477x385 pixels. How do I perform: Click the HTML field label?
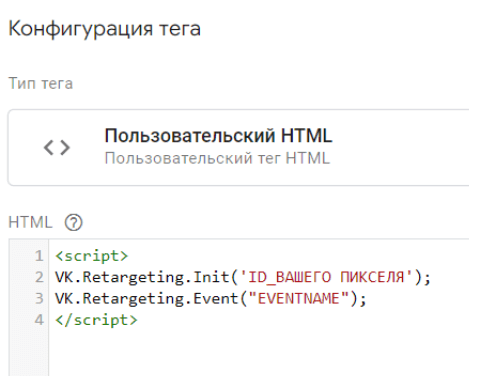pos(30,222)
